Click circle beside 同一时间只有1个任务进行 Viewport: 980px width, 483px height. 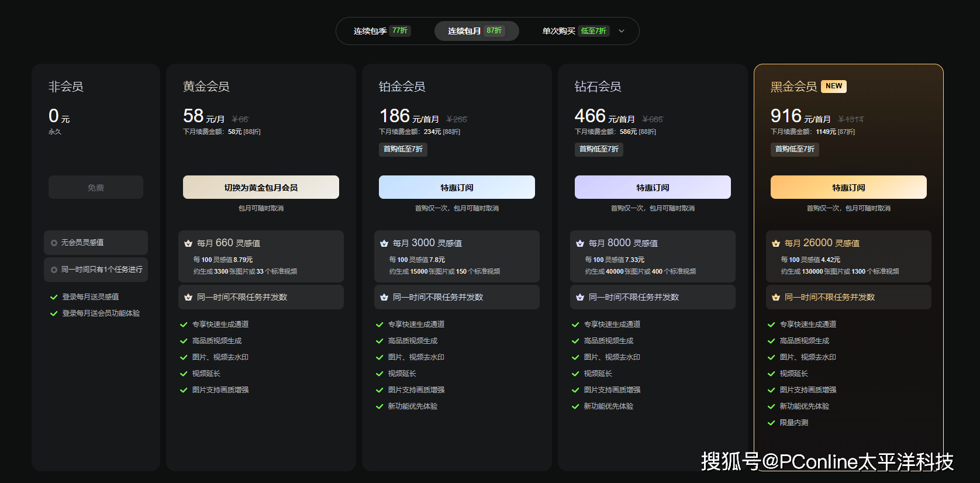tap(54, 270)
